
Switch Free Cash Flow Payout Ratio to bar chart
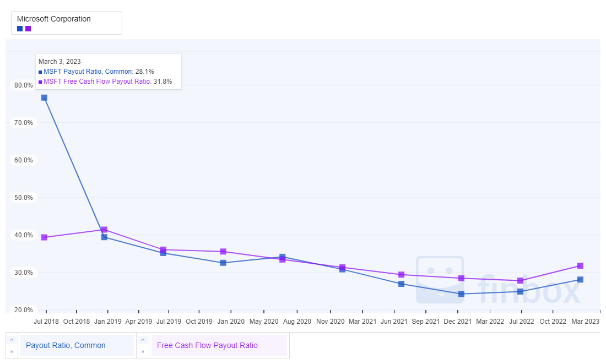point(143,351)
